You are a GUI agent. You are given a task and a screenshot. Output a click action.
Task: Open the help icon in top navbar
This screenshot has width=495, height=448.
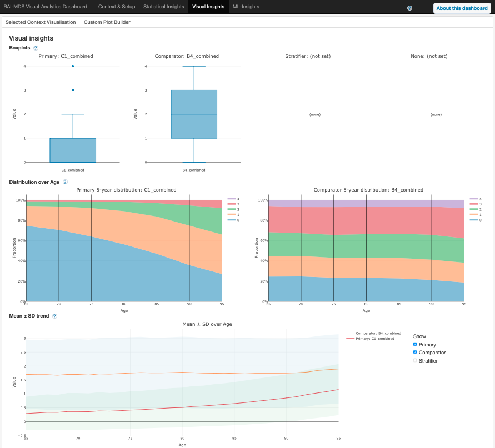(409, 8)
